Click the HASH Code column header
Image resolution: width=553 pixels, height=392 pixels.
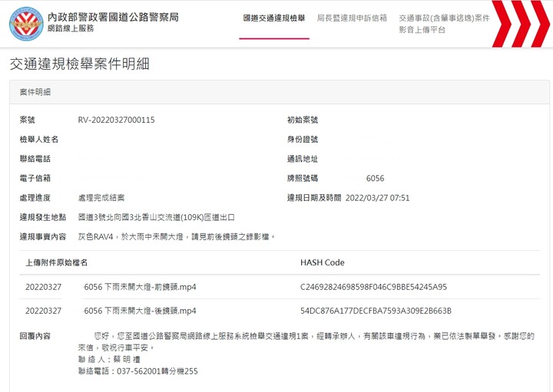[323, 263]
